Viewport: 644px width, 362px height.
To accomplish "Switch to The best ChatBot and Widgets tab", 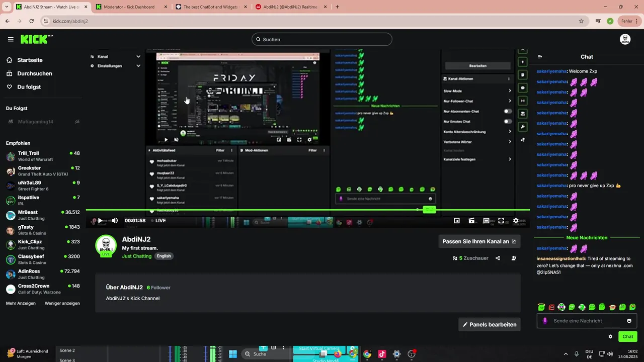I will coord(210,7).
